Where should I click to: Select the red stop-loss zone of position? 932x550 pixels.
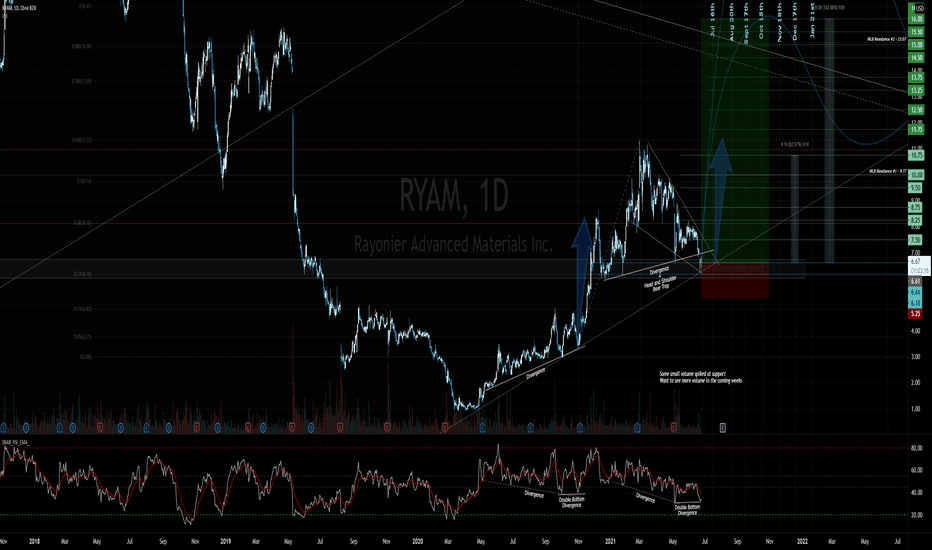(735, 281)
